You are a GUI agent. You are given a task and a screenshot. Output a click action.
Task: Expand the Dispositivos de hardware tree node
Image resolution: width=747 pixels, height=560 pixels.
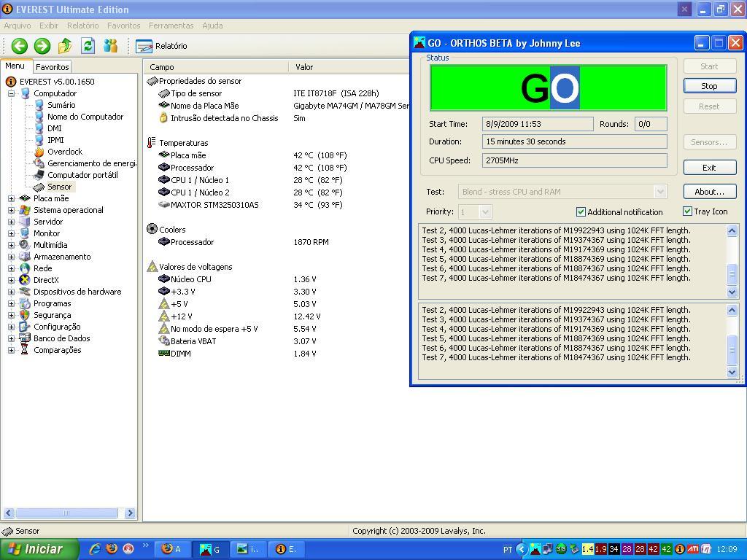[x=11, y=292]
